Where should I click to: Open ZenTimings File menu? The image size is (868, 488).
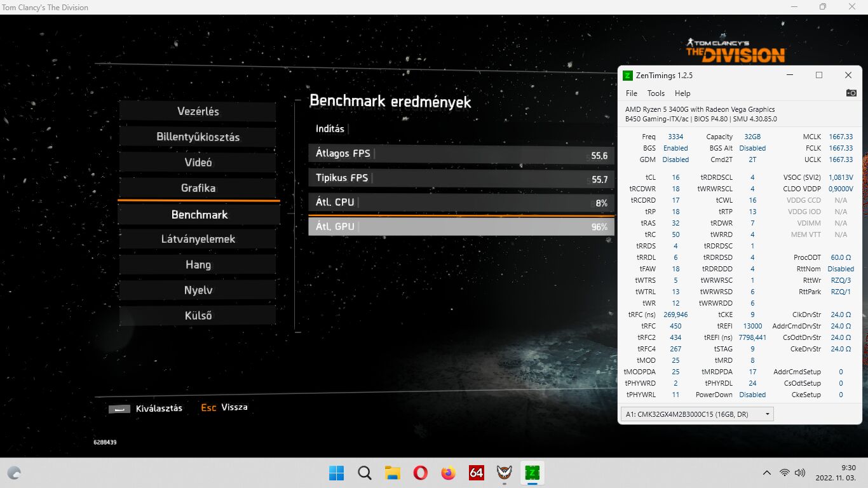(x=632, y=93)
